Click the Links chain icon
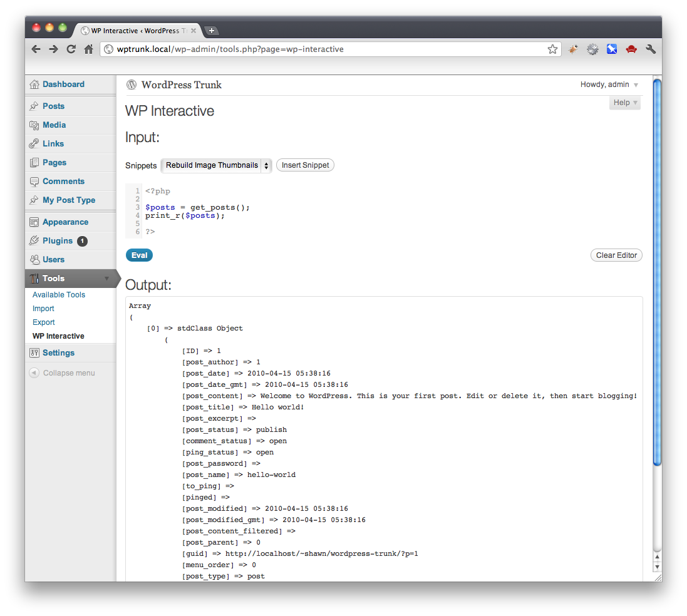 coord(34,144)
